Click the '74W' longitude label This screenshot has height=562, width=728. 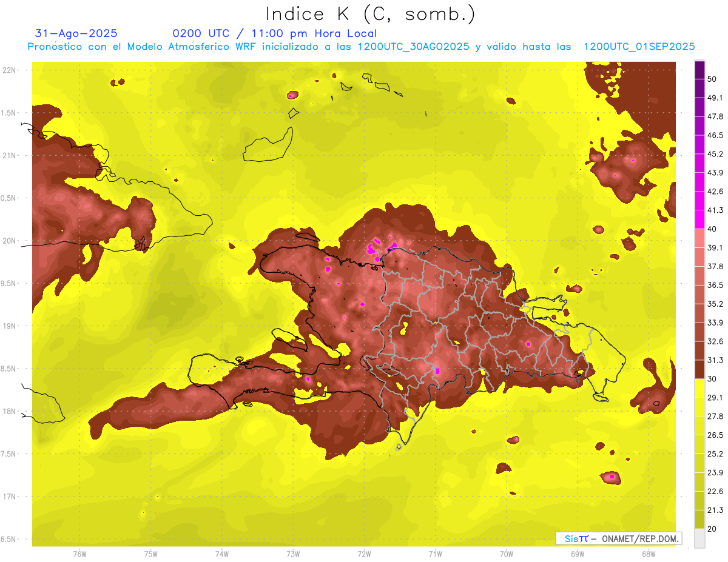point(222,554)
